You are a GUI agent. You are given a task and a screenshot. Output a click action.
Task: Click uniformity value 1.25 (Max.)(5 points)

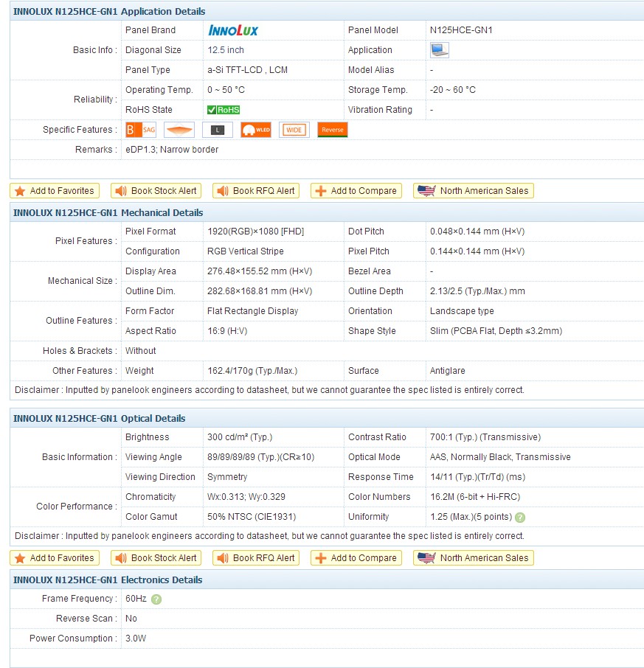click(471, 517)
